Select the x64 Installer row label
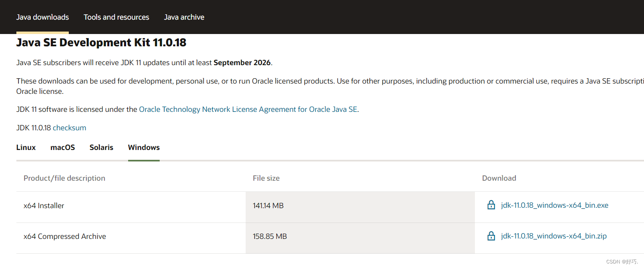644x268 pixels. tap(44, 206)
